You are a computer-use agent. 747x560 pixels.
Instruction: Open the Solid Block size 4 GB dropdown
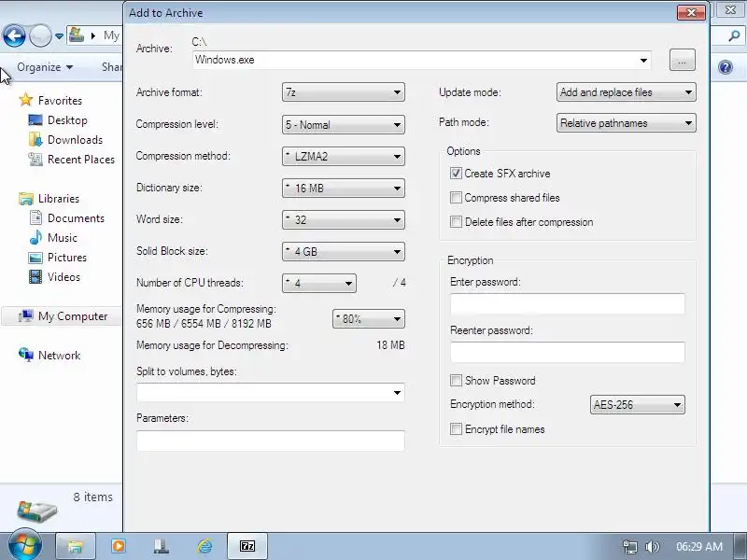tap(343, 251)
